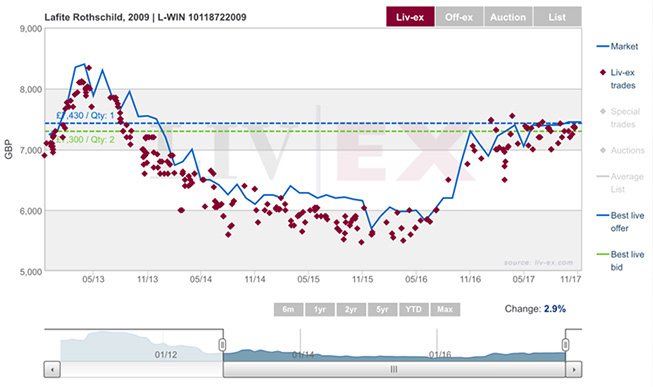This screenshot has height=387, width=653.
Task: Click the £7,430 / Qty: 1 offer label
Action: (x=85, y=115)
